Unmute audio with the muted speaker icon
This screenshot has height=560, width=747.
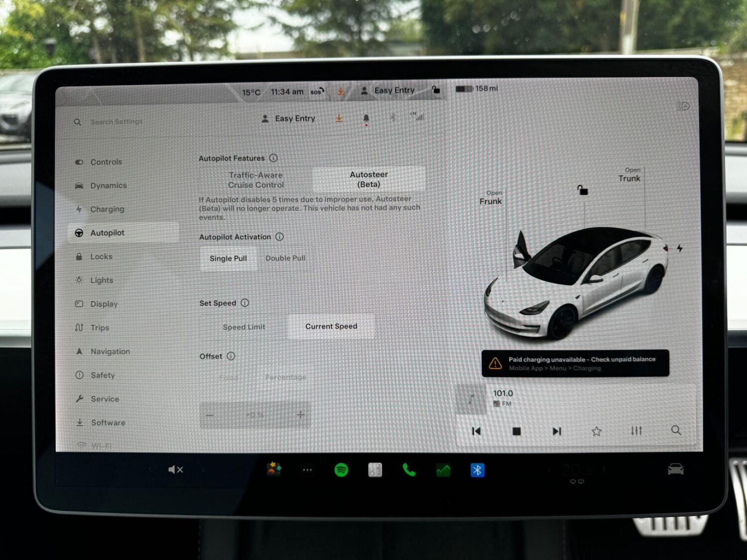[x=176, y=469]
